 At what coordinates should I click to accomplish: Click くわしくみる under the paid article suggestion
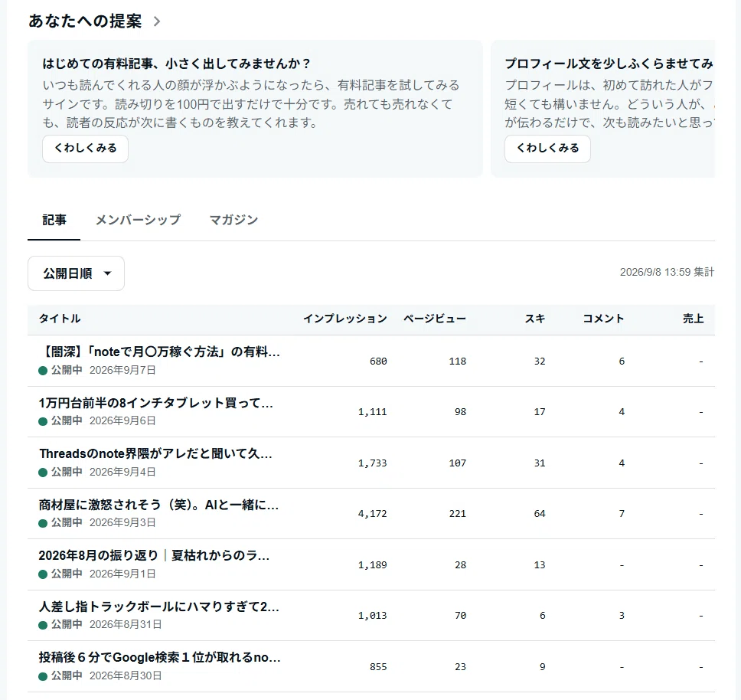[85, 149]
